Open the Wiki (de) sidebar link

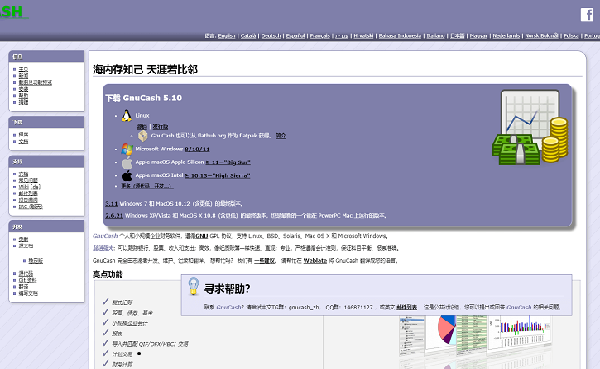coord(29,187)
